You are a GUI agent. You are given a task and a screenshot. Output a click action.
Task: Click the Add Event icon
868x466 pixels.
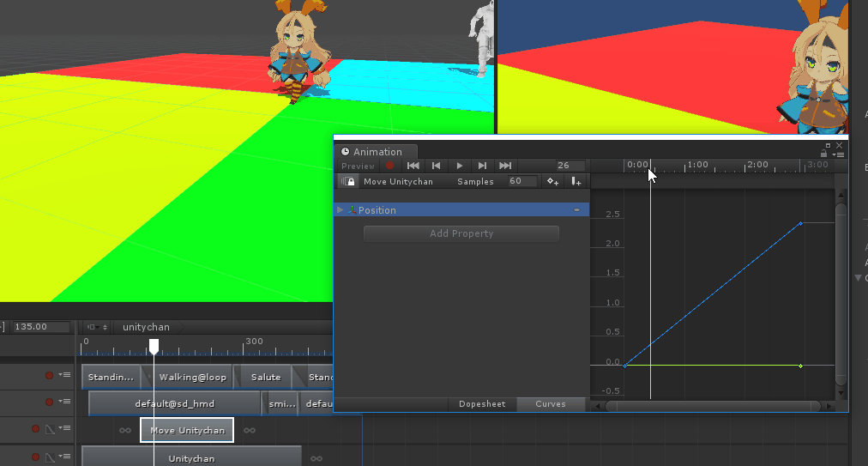(x=576, y=181)
